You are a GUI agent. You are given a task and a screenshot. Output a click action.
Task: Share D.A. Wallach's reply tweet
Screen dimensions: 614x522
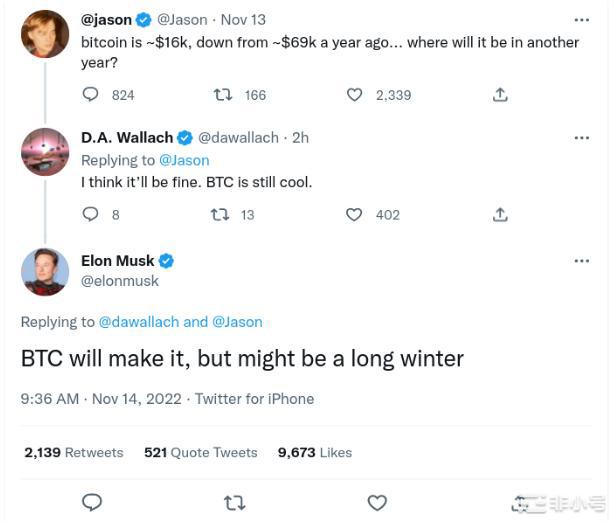coord(500,214)
